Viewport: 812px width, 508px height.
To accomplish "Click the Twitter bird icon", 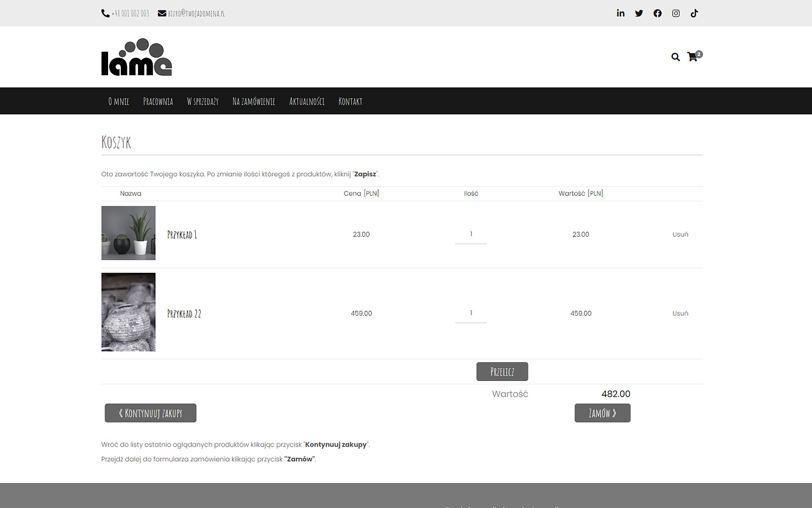I will tap(639, 13).
